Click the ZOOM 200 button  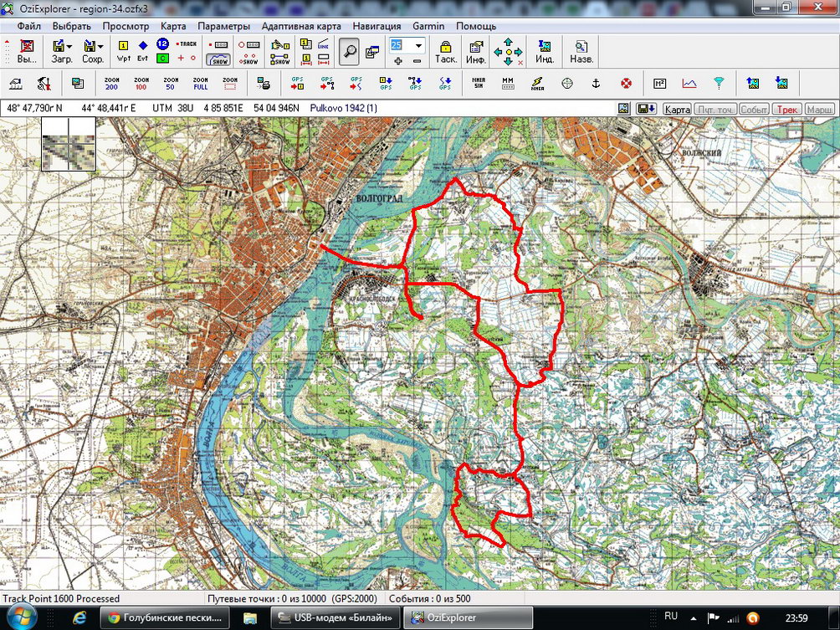coord(111,83)
